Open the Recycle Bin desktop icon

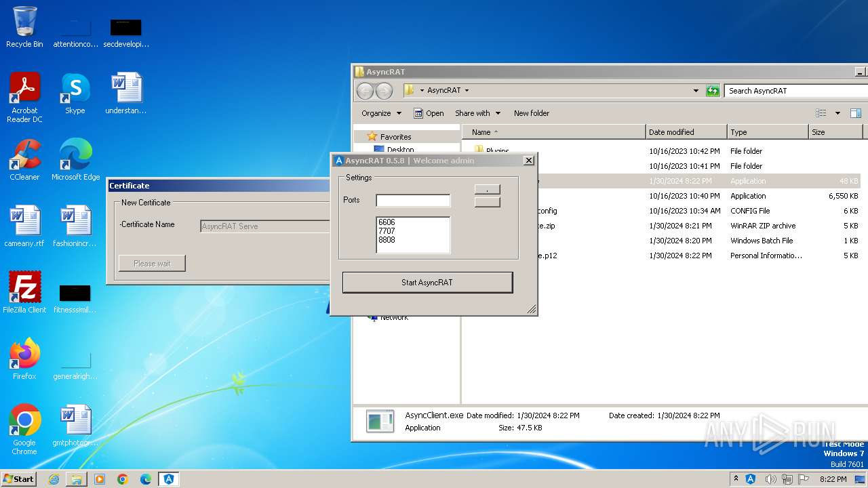pos(24,27)
